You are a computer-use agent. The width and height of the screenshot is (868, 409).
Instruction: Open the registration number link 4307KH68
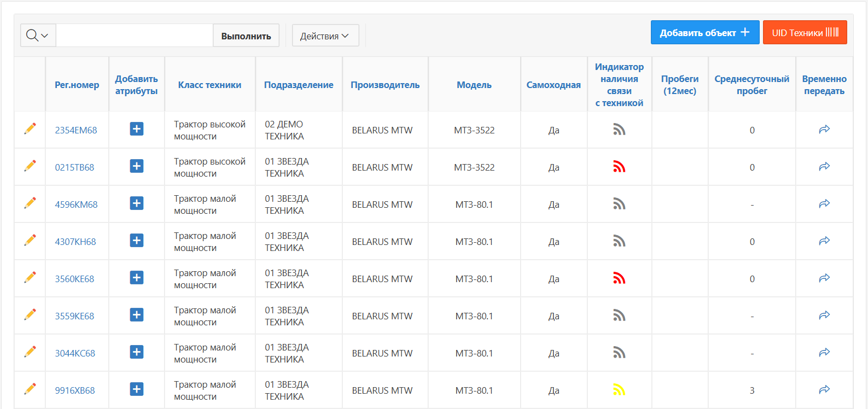75,242
